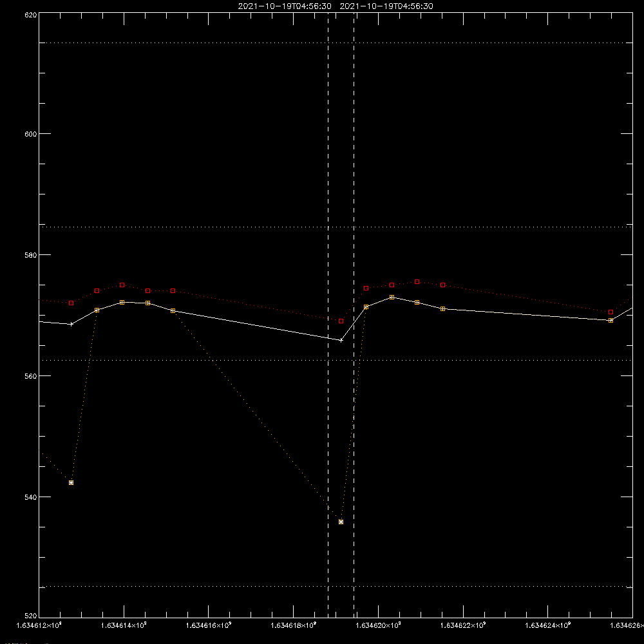Click the leftmost orange outlier marker near 542

[71, 482]
